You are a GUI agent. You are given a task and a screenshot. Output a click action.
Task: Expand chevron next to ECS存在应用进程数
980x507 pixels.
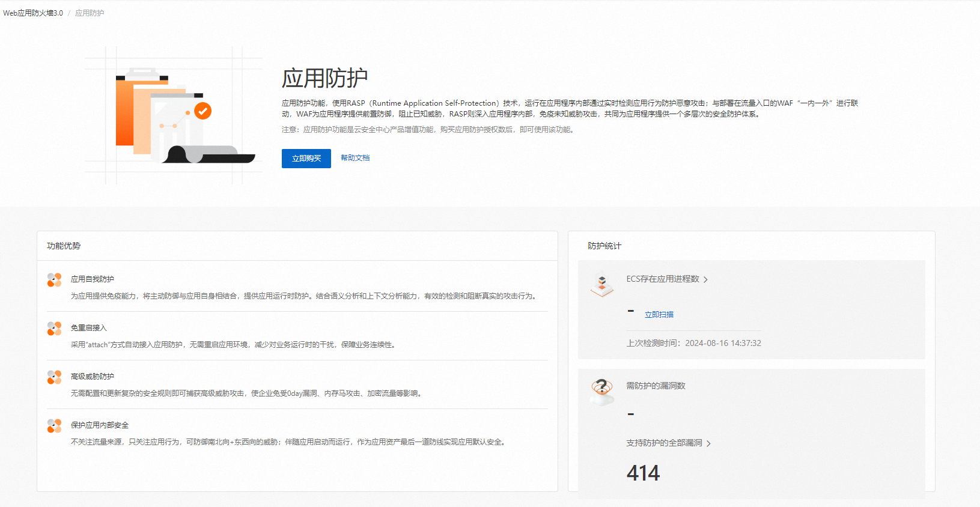705,279
